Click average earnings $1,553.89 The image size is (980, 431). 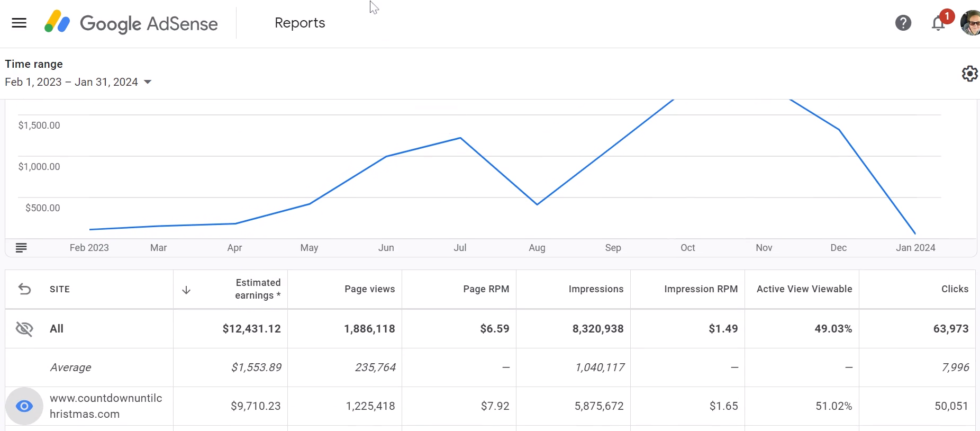pyautogui.click(x=256, y=367)
